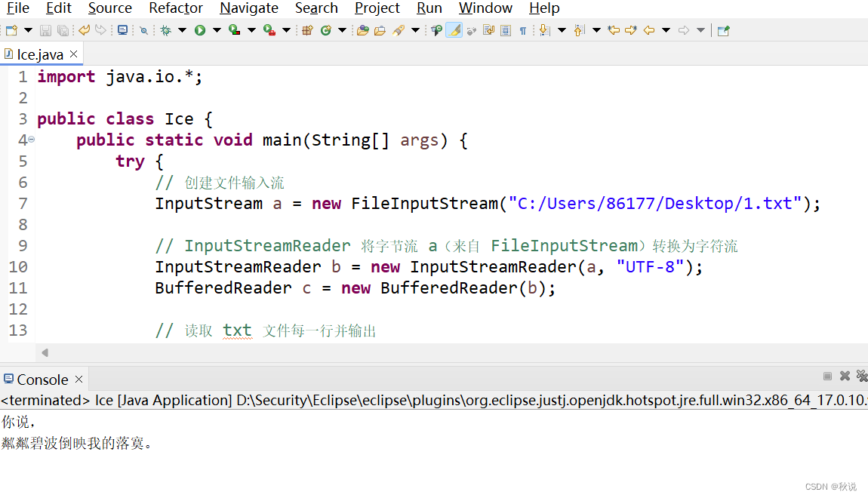The width and height of the screenshot is (868, 498).
Task: Click Remove All Terminated Launches icon
Action: [862, 377]
